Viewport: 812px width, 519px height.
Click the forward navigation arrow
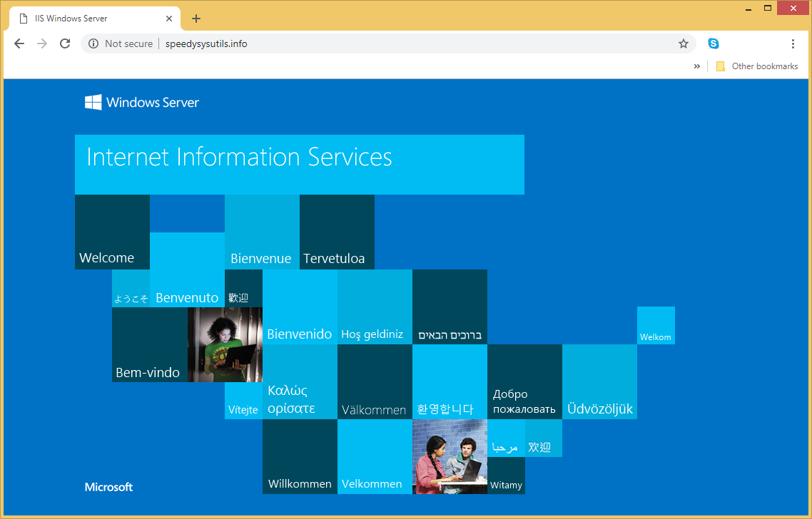(42, 43)
